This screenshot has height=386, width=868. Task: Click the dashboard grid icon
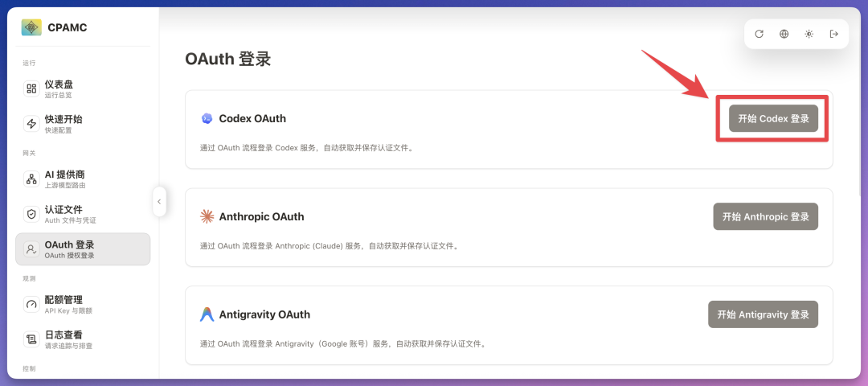[31, 88]
